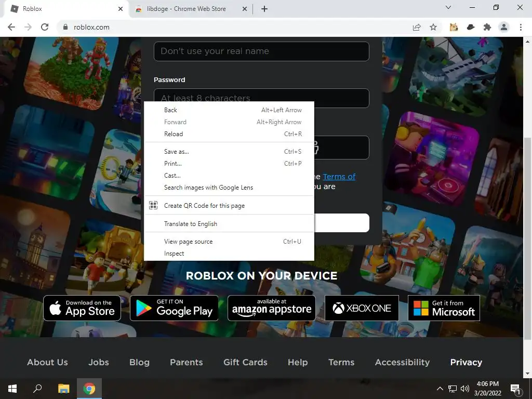
Task: Select Cast... in context menu
Action: (x=229, y=176)
